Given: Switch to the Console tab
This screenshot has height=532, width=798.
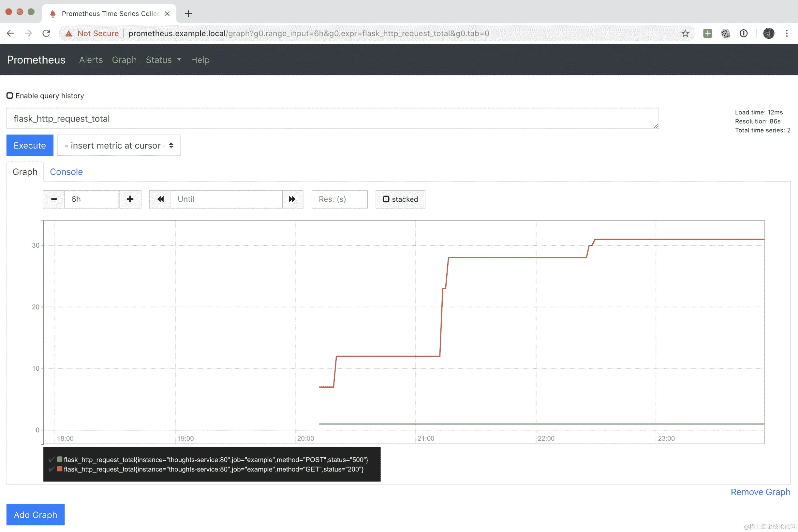Looking at the screenshot, I should tap(66, 172).
